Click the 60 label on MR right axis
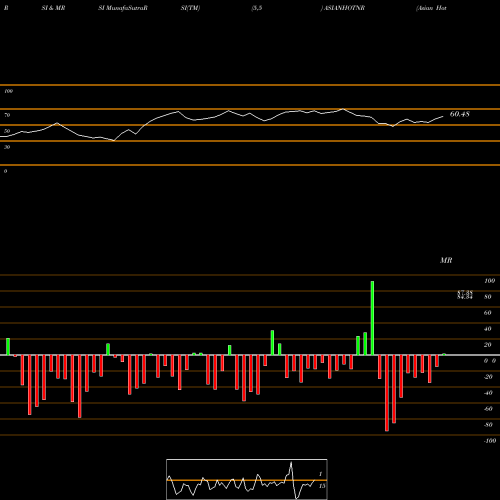The image size is (500, 500). pos(488,313)
